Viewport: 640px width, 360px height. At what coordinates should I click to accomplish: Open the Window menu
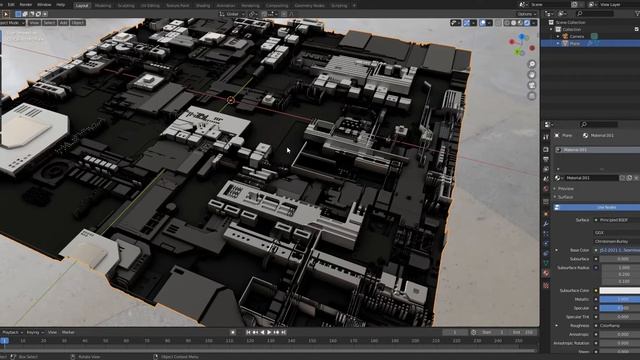pos(44,4)
